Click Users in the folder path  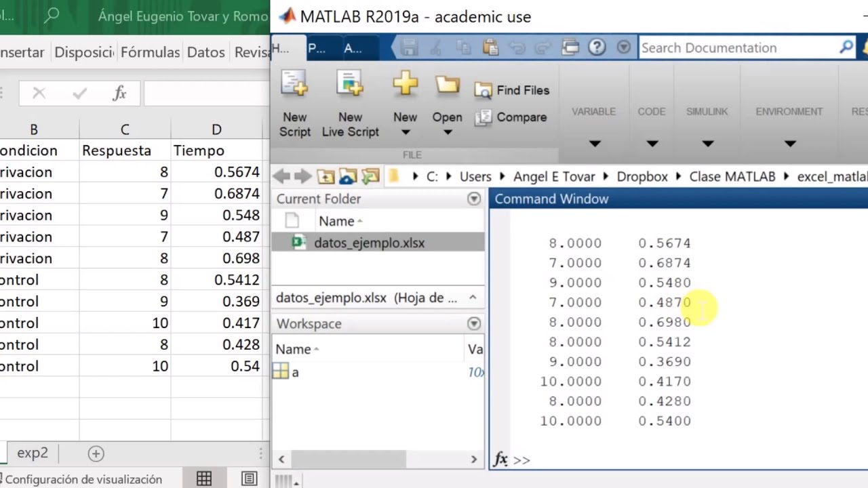pyautogui.click(x=475, y=177)
